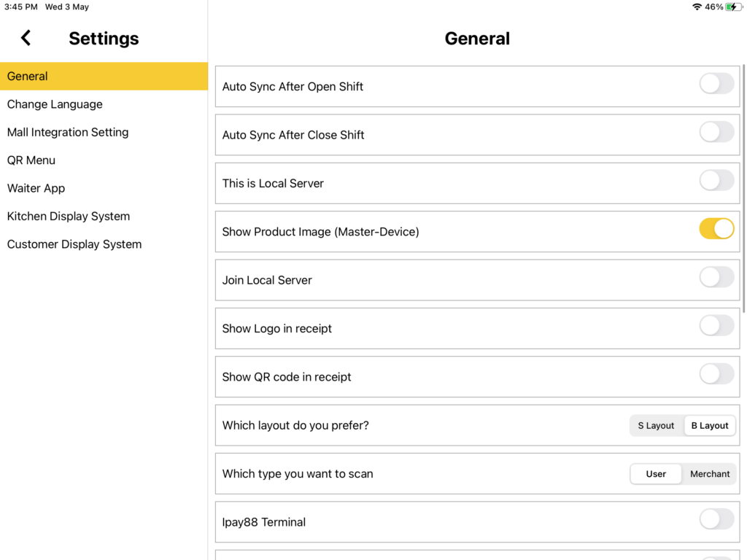Select User as scan type

656,474
